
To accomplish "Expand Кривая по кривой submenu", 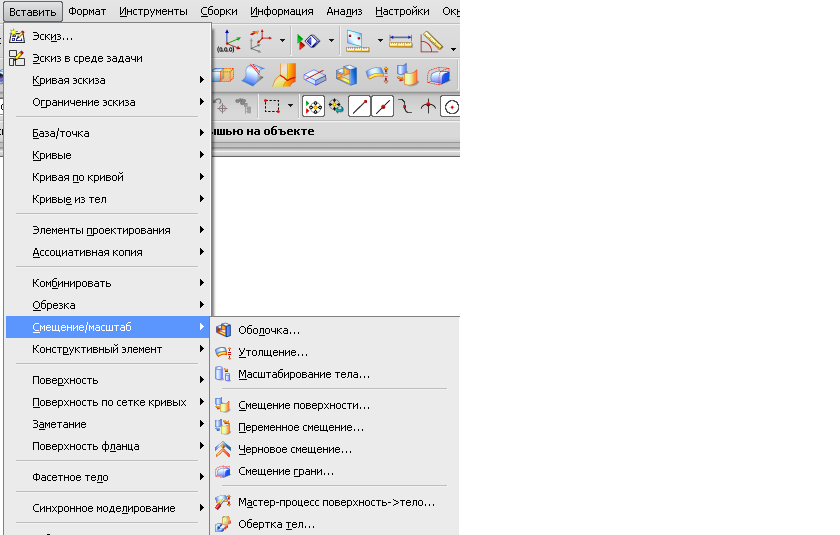I will (x=108, y=177).
